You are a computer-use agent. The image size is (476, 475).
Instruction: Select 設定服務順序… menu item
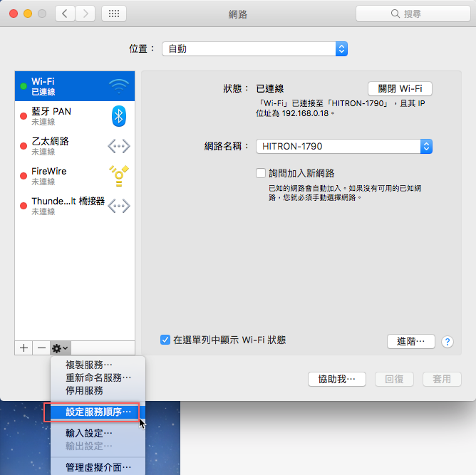[x=98, y=412]
